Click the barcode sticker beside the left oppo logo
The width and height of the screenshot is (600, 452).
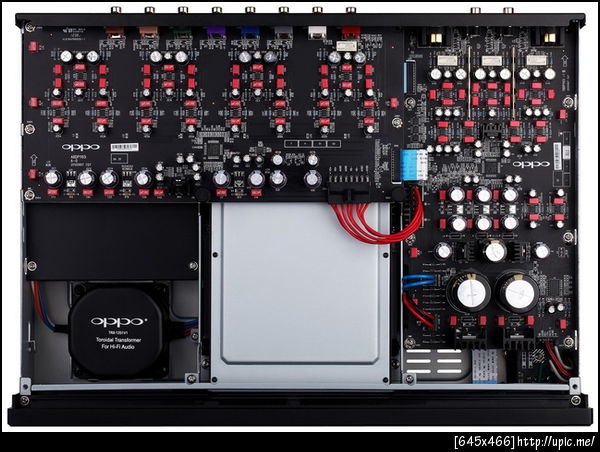[125, 147]
